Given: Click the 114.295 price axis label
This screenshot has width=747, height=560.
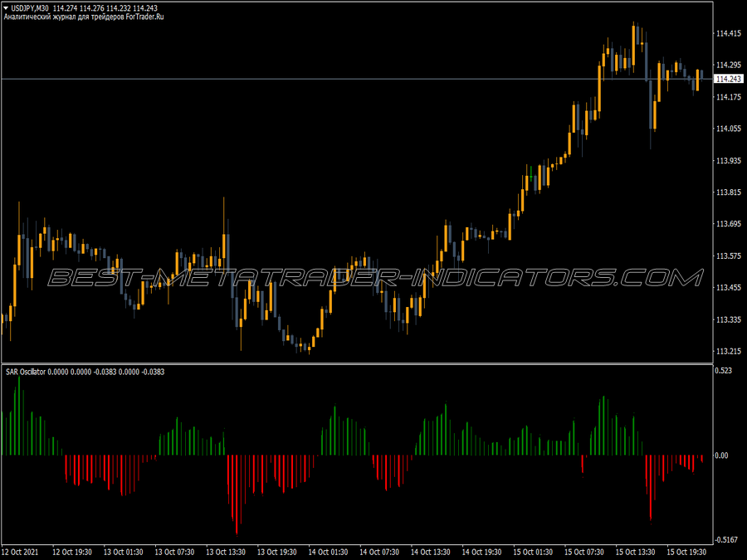Looking at the screenshot, I should pyautogui.click(x=729, y=65).
